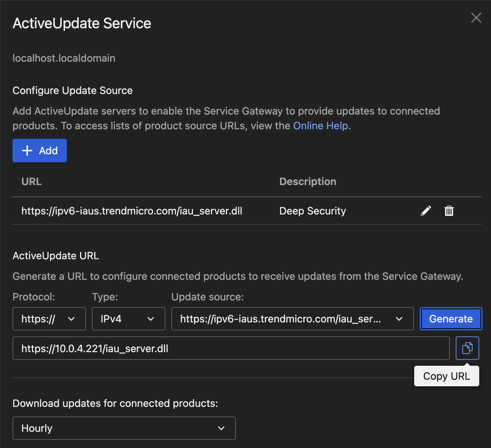Click the Add button
The width and height of the screenshot is (491, 448).
[x=40, y=151]
